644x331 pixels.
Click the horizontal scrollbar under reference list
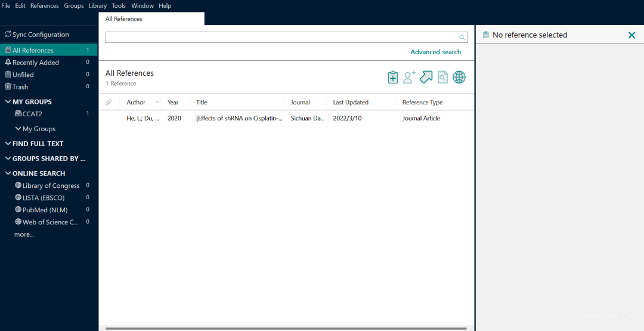[286, 328]
